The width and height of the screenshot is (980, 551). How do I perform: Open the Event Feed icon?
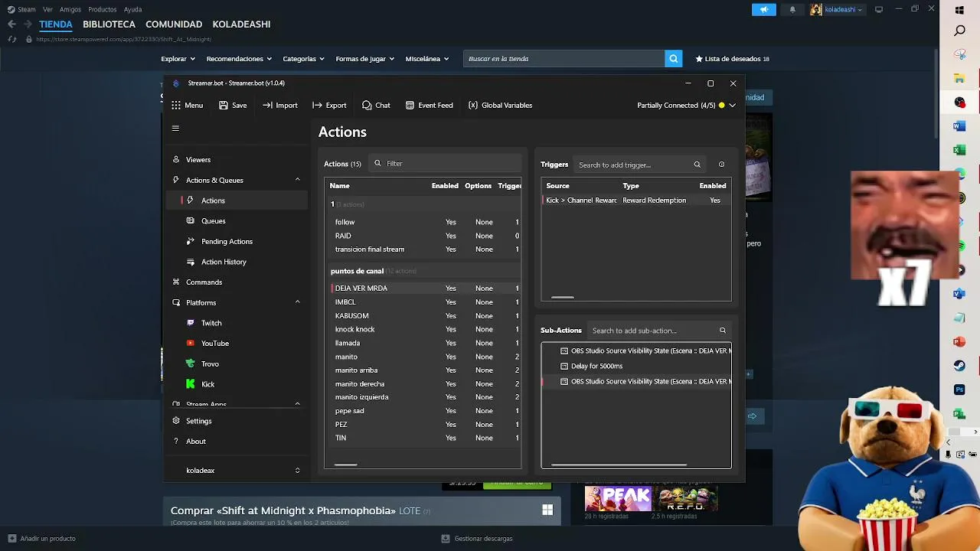click(x=410, y=106)
